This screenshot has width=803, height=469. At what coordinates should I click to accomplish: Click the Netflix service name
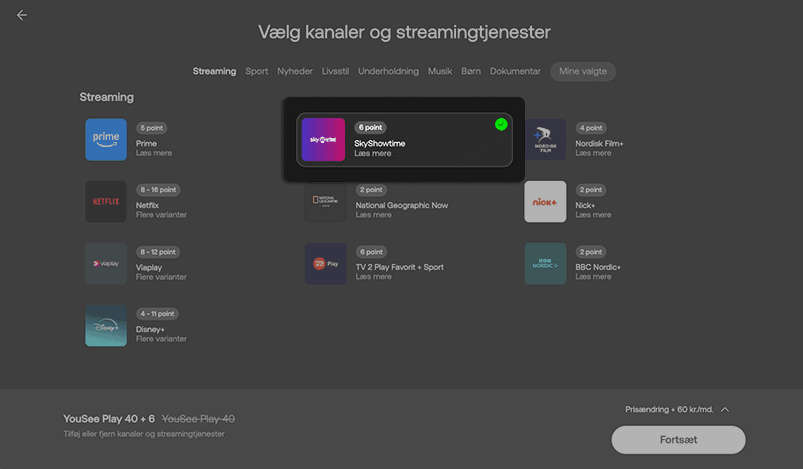click(147, 205)
